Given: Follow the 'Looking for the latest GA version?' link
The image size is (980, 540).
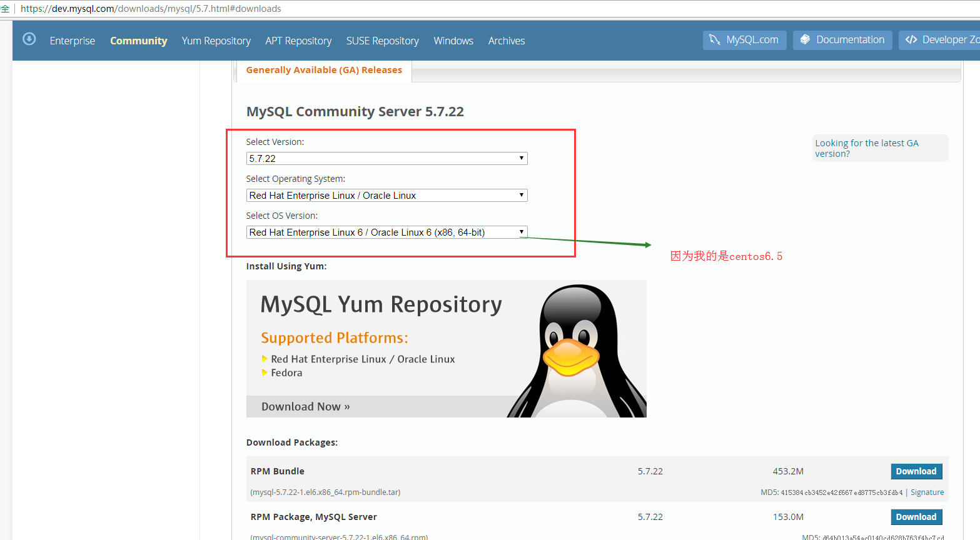Looking at the screenshot, I should (x=867, y=148).
